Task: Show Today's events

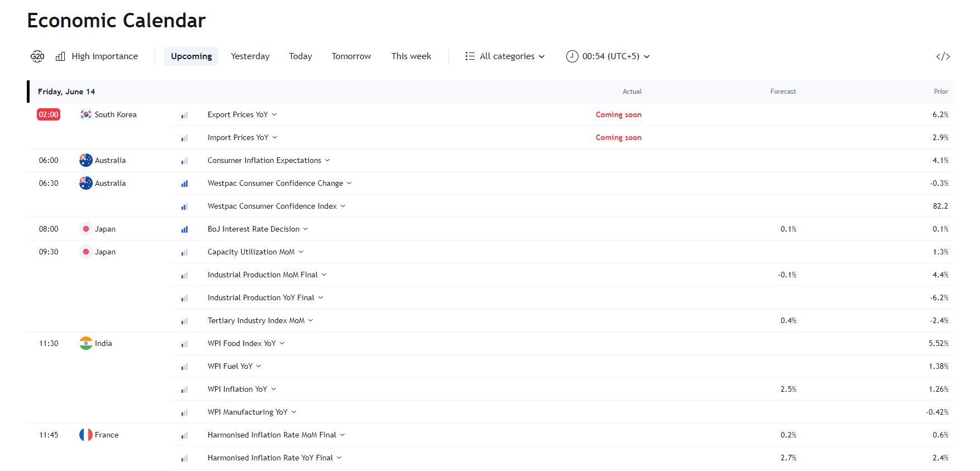Action: pyautogui.click(x=300, y=56)
